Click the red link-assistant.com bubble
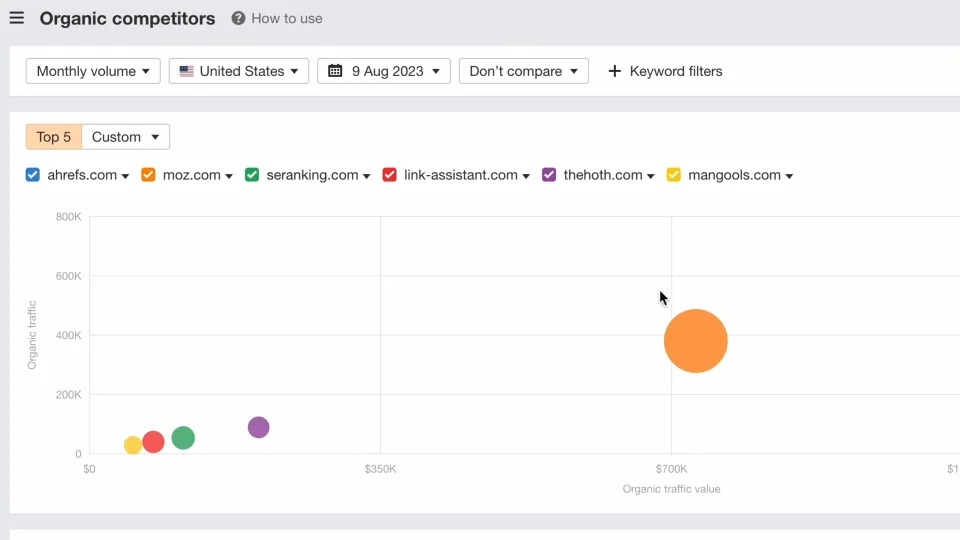The width and height of the screenshot is (960, 540). tap(154, 441)
